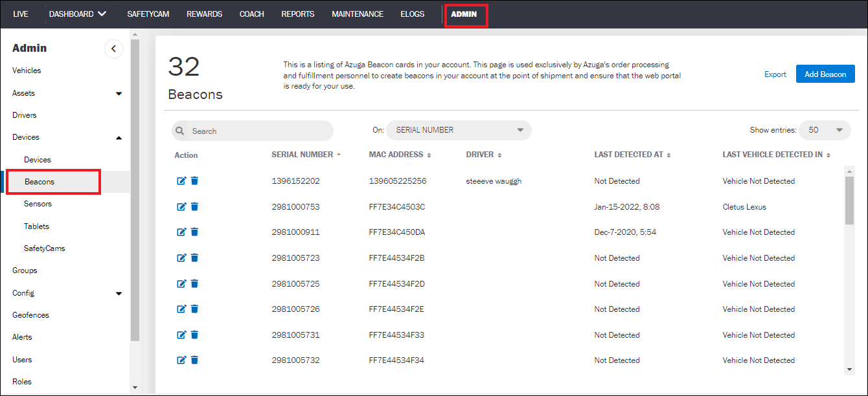Viewport: 868px width, 396px height.
Task: Sort by Last Detected At column
Action: (632, 155)
